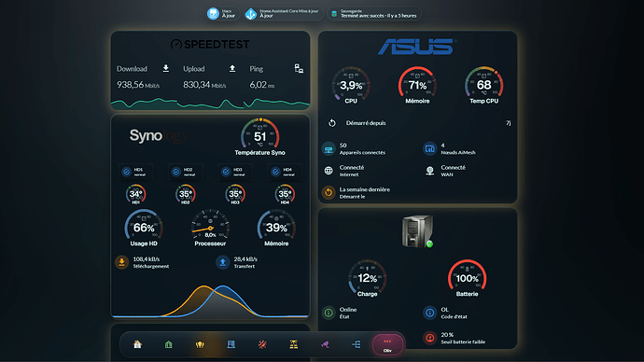Image resolution: width=644 pixels, height=362 pixels.
Task: Open the HD1 34° temperature gauge
Action: (136, 194)
